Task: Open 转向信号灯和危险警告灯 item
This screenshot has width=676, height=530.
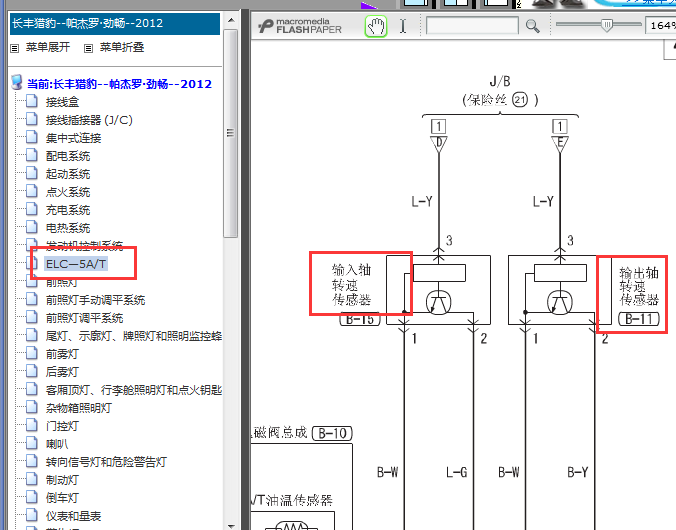Action: [x=106, y=462]
